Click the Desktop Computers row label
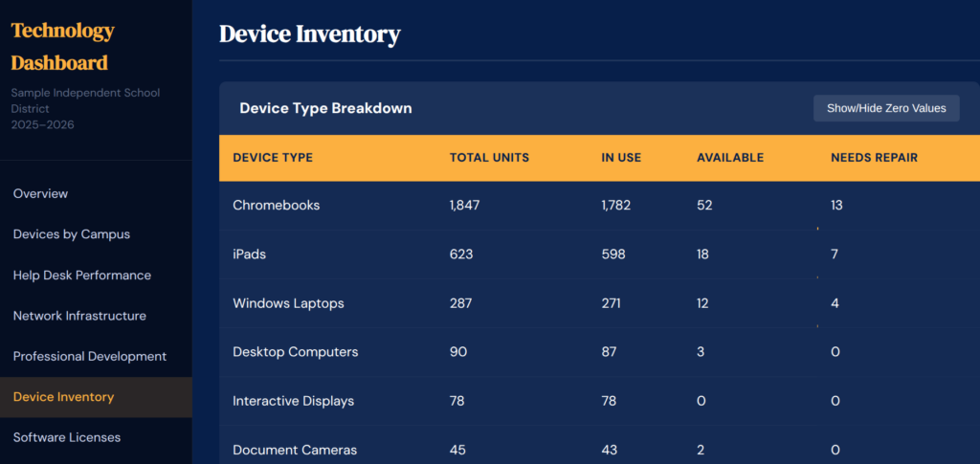Image resolution: width=980 pixels, height=464 pixels. (x=296, y=352)
